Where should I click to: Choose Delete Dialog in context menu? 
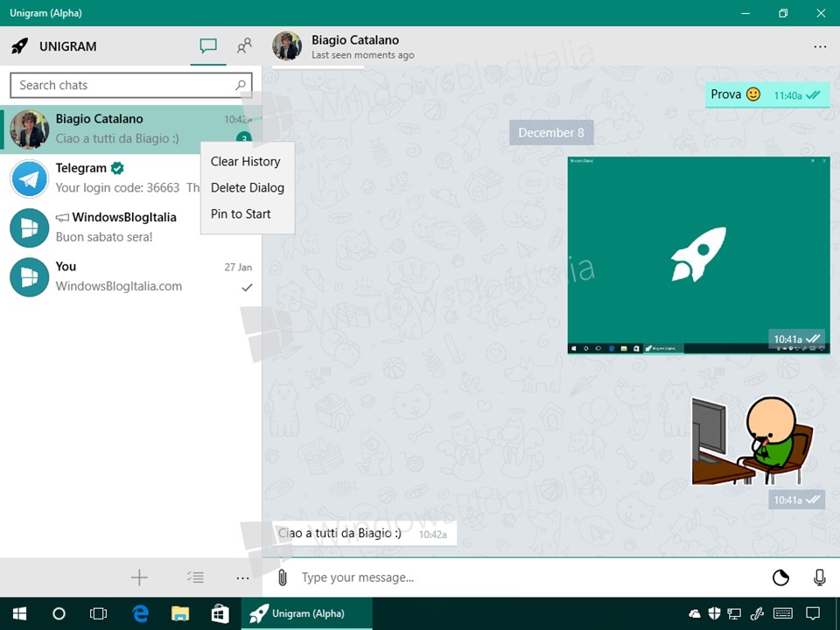[248, 187]
